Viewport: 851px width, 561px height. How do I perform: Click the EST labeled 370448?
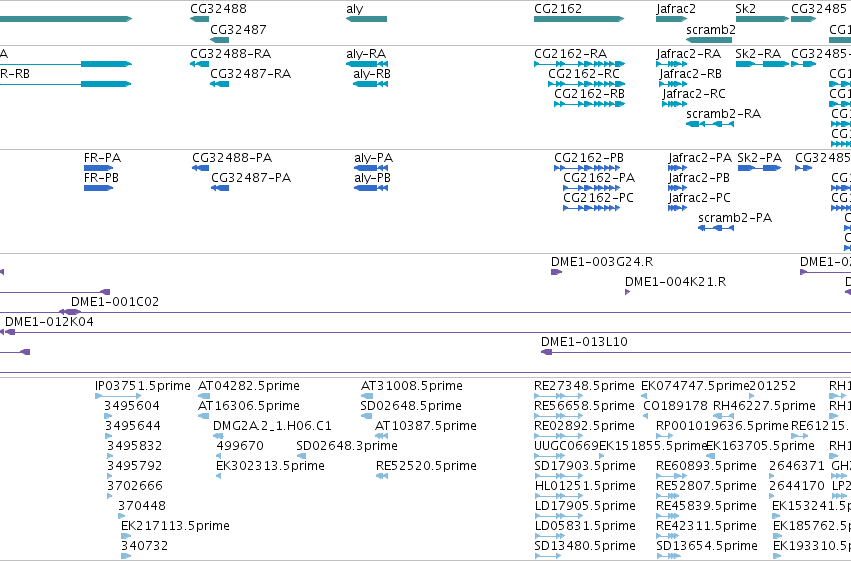tap(142, 506)
